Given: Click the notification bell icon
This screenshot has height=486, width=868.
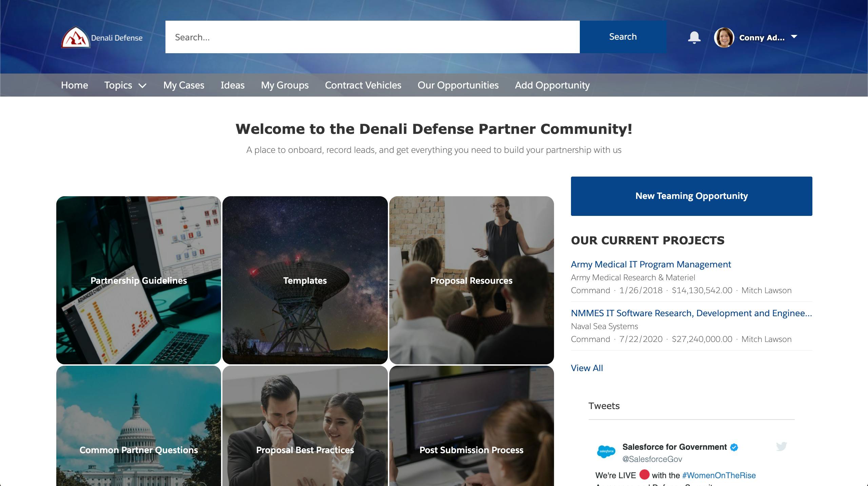Looking at the screenshot, I should [x=694, y=37].
